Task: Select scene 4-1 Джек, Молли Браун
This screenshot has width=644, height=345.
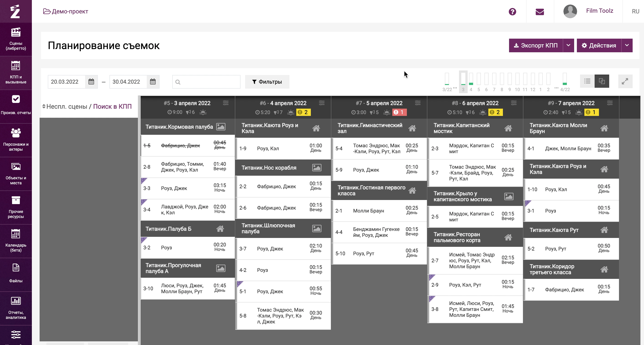Action: click(x=571, y=149)
